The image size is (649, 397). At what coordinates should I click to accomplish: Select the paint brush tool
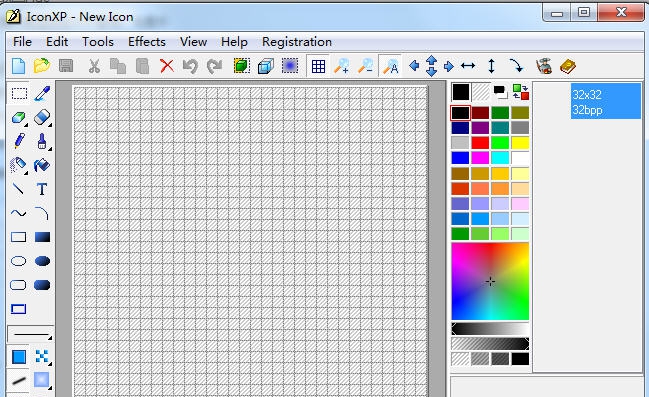[42, 141]
